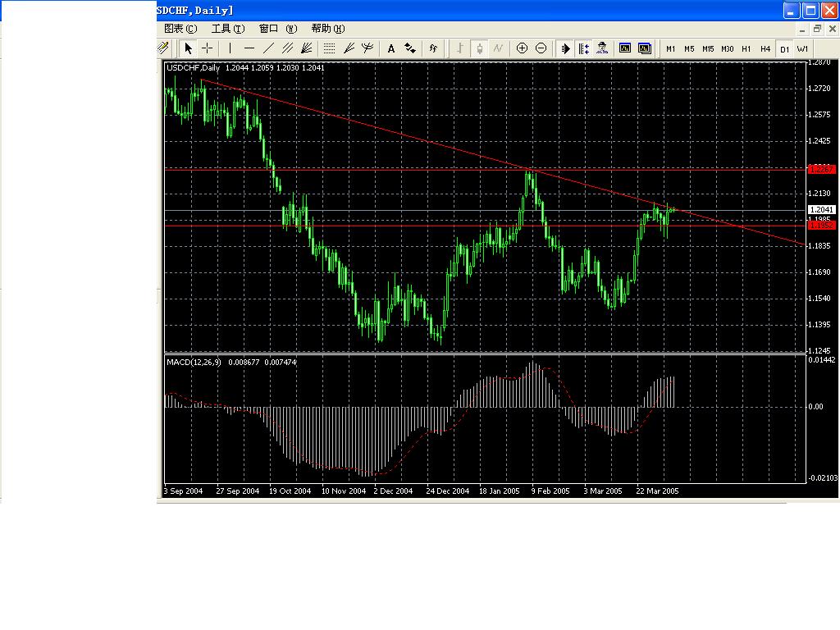Viewport: 840px width, 630px height.
Task: Switch to the M15 timeframe
Action: [708, 49]
